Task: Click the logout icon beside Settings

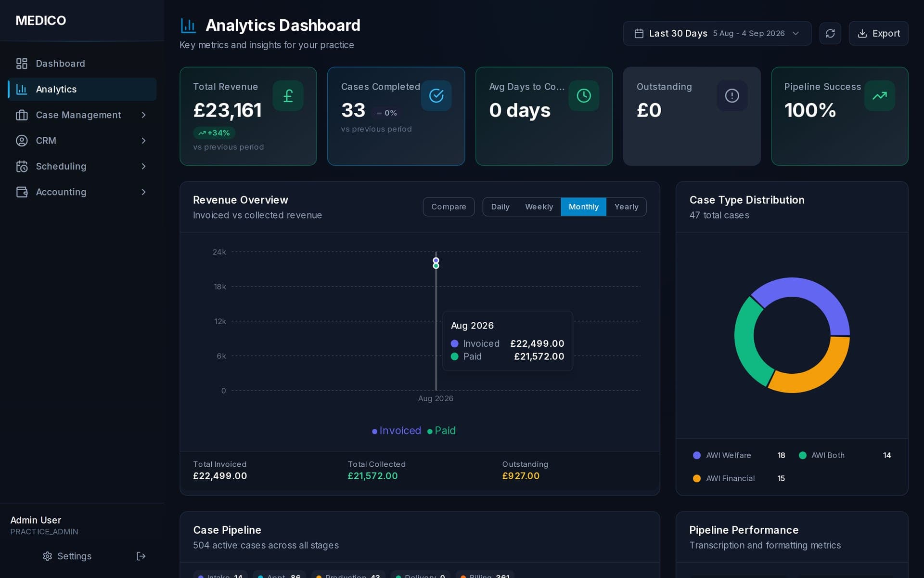Action: (141, 556)
